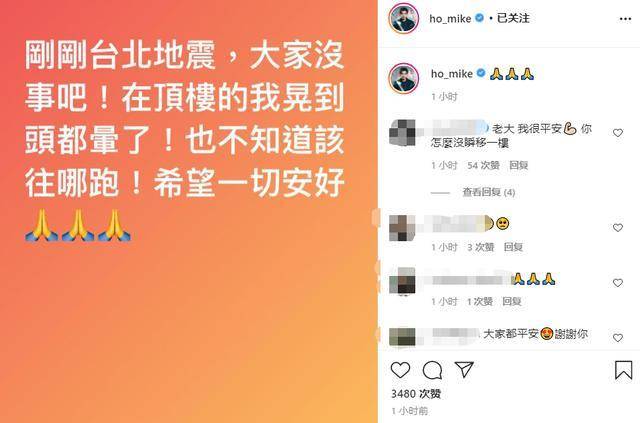Click 回复 under the 1-like comment
The height and width of the screenshot is (423, 640).
pyautogui.click(x=512, y=301)
